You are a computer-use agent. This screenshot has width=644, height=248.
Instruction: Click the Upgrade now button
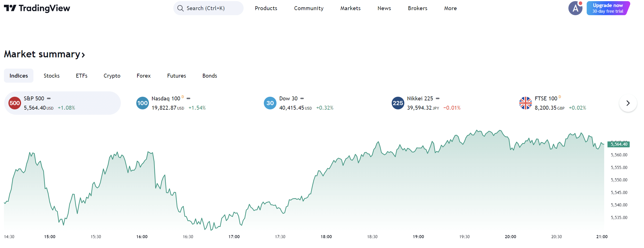tap(608, 8)
